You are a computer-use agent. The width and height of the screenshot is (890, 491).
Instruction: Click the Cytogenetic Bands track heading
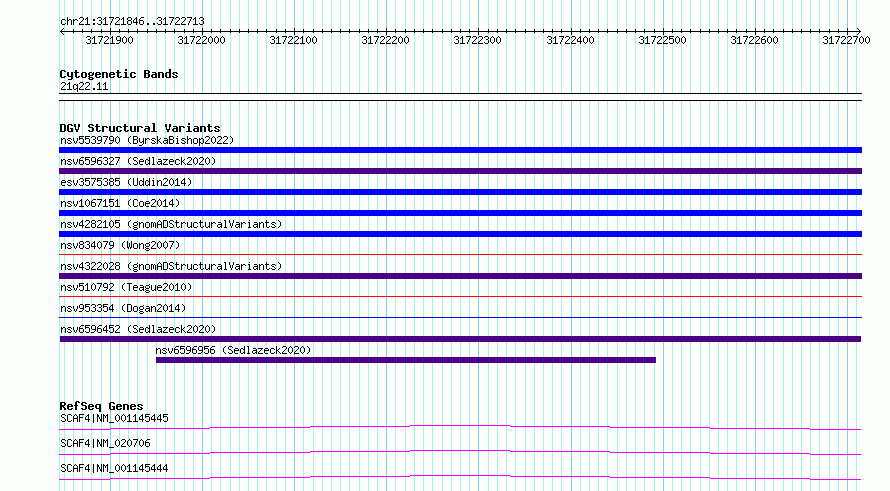click(x=119, y=74)
